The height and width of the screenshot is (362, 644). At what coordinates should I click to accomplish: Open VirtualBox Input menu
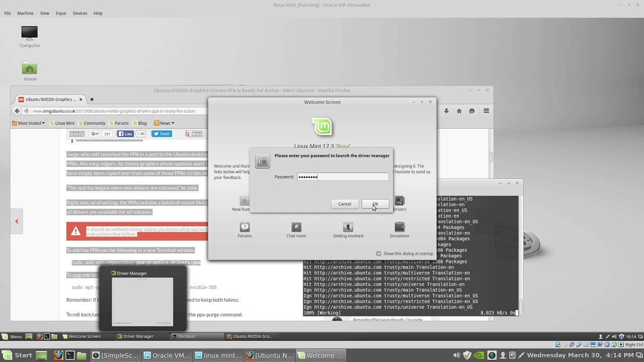click(x=61, y=13)
